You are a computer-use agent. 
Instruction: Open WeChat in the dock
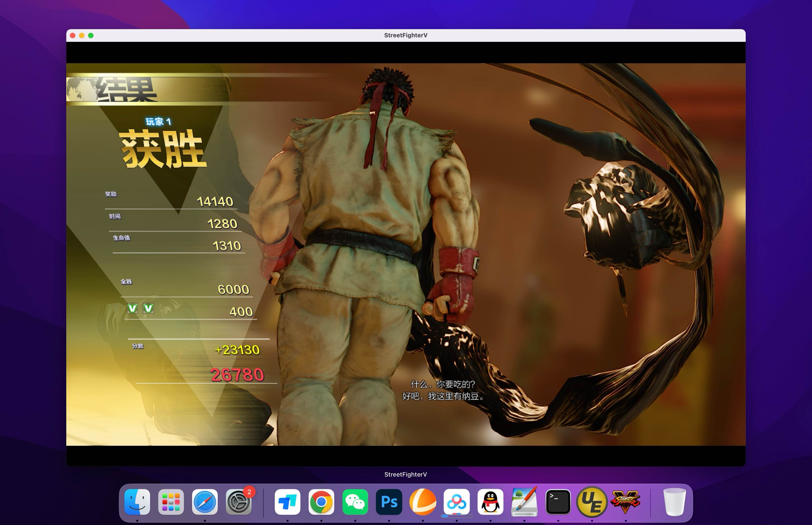coord(355,502)
